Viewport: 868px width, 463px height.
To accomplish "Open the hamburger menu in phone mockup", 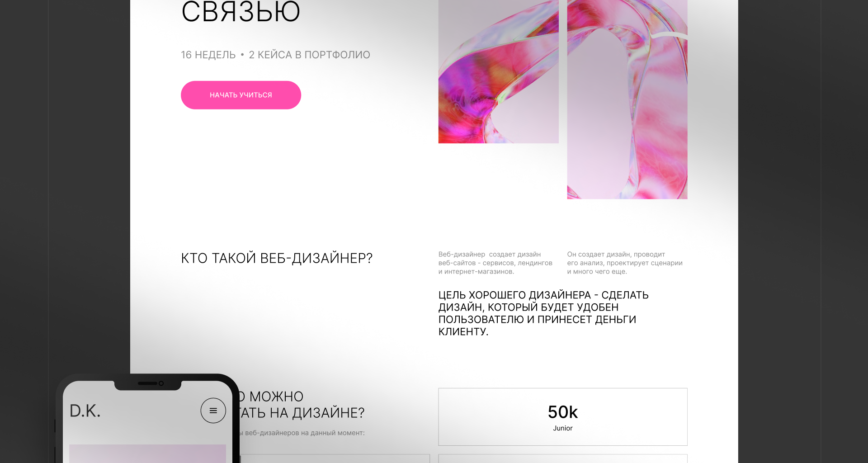I will coord(213,411).
